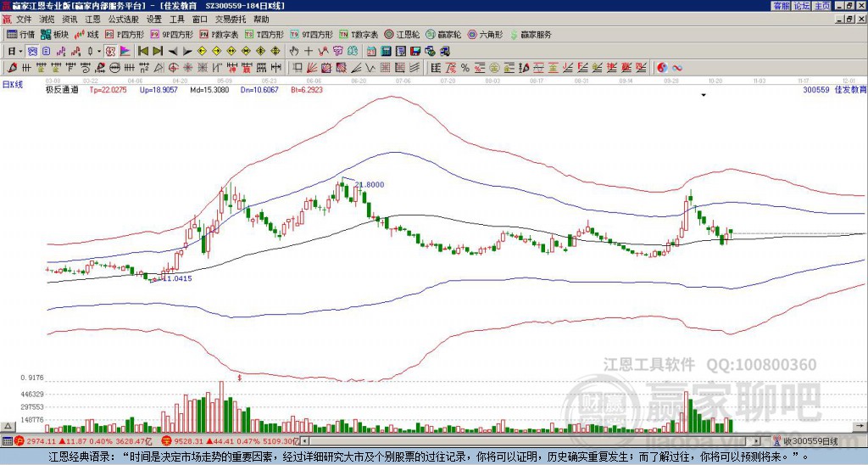Click the 11.0415 low price label
Viewport: 868px width, 465px height.
point(177,279)
